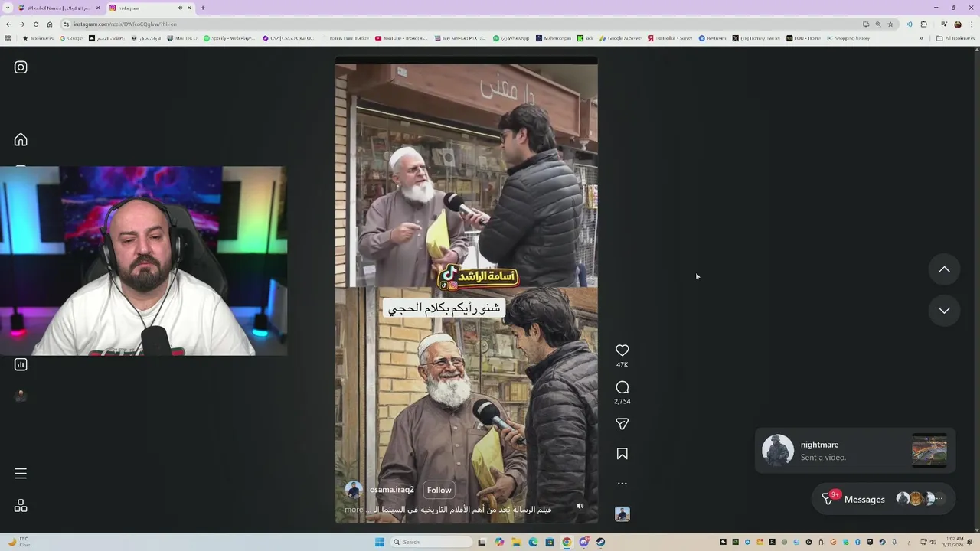Open Steam from taskbar
Screen dimensions: 980x551
[600, 542]
